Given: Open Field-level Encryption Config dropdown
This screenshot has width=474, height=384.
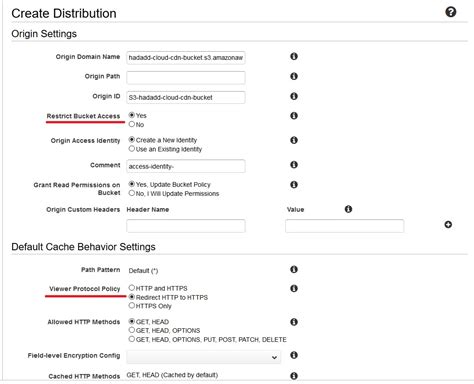Looking at the screenshot, I should coord(204,357).
